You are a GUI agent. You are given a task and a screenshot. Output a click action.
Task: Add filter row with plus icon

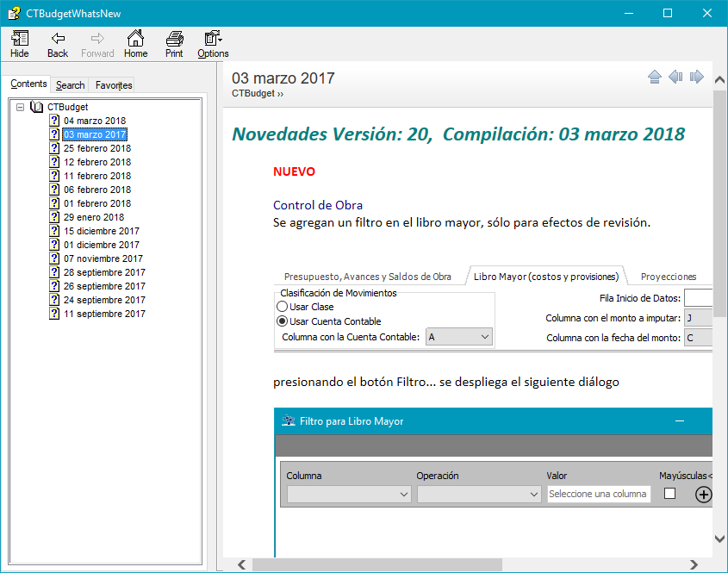click(703, 495)
